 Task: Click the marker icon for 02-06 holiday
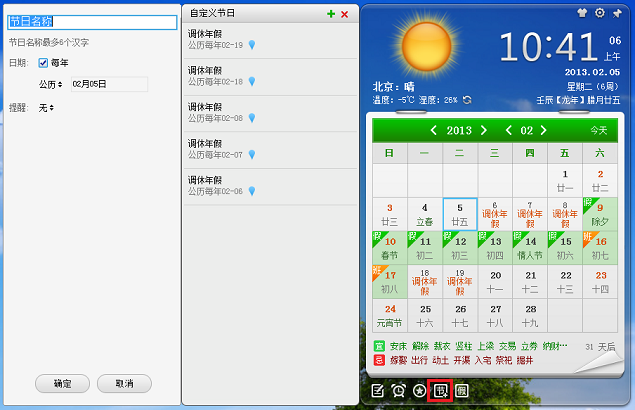[252, 191]
